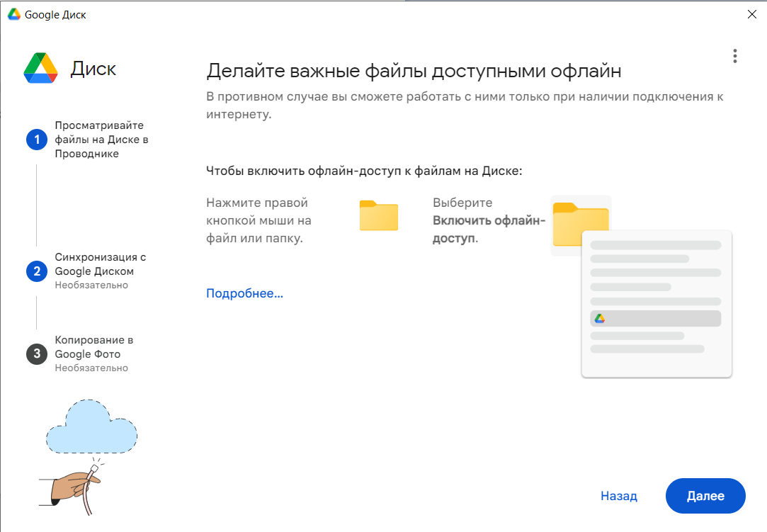Click the 'Диск' product name text

(93, 69)
